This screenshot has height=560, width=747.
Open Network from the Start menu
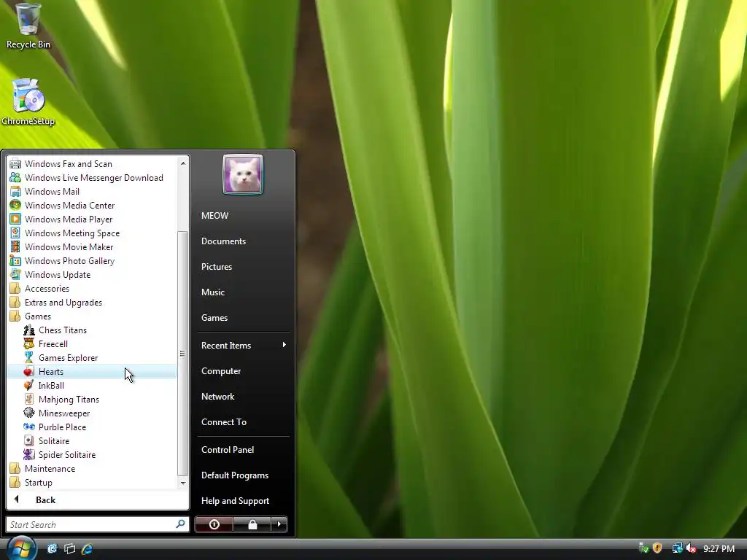click(217, 397)
